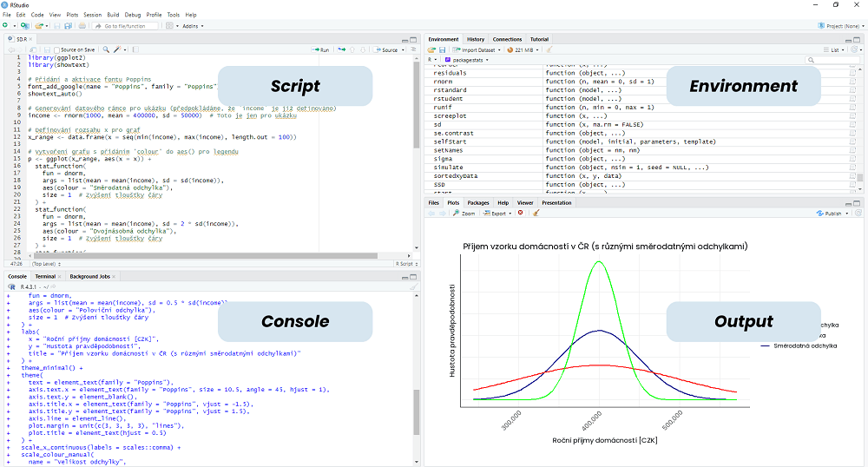Open the Publish options dropdown arrow
The height and width of the screenshot is (467, 868).
847,214
